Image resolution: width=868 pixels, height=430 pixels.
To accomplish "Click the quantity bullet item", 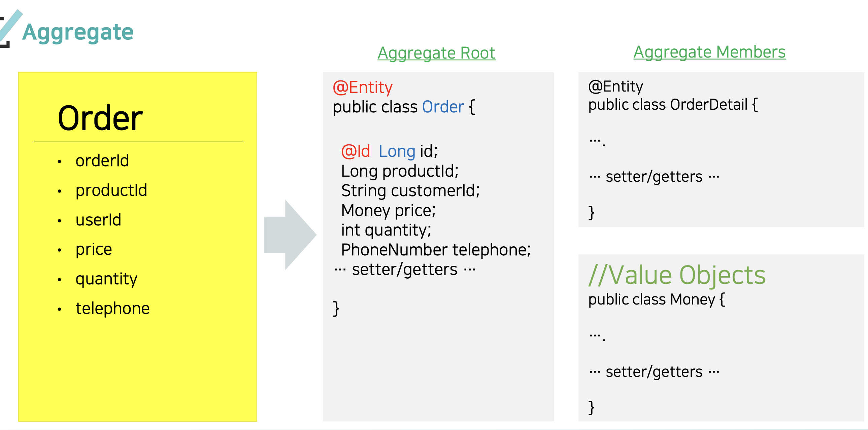I will click(106, 279).
